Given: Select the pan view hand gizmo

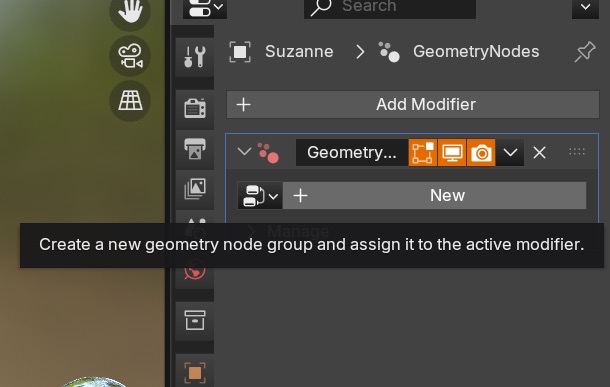Looking at the screenshot, I should 130,11.
